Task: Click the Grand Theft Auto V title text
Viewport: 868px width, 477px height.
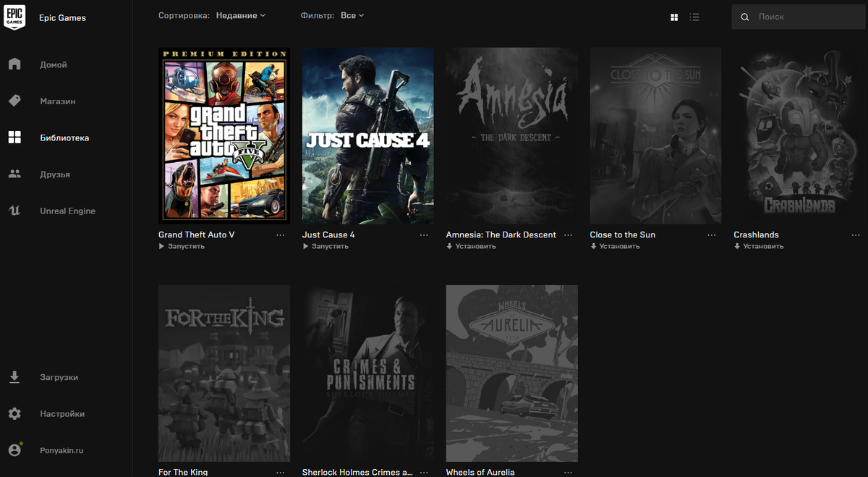Action: click(x=197, y=235)
